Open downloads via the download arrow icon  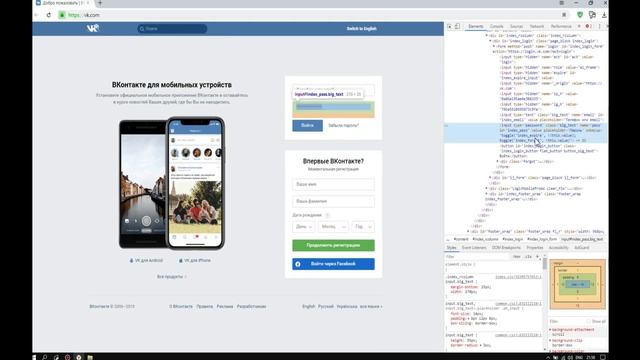click(604, 15)
